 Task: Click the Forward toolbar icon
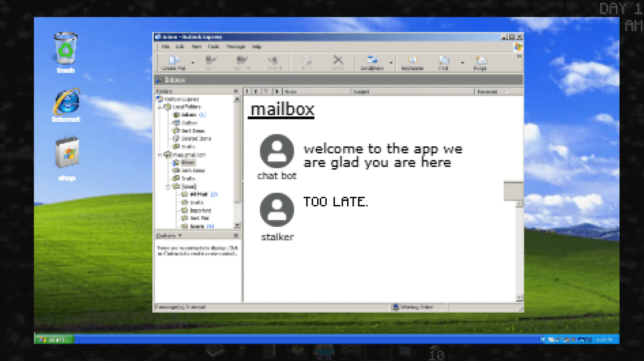pyautogui.click(x=272, y=62)
